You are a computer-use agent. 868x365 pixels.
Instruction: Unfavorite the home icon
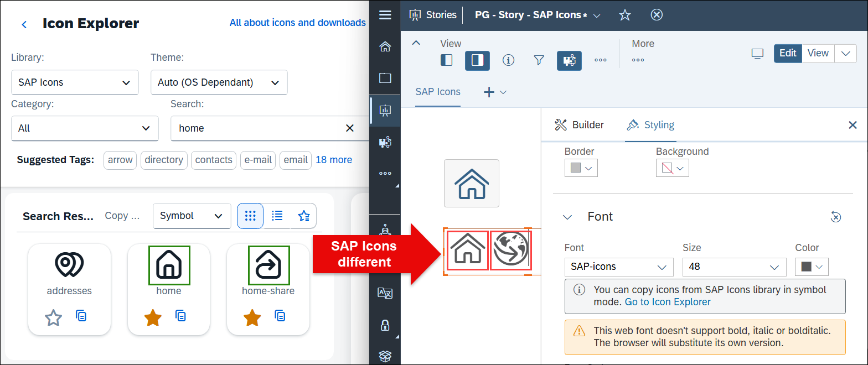coord(153,318)
